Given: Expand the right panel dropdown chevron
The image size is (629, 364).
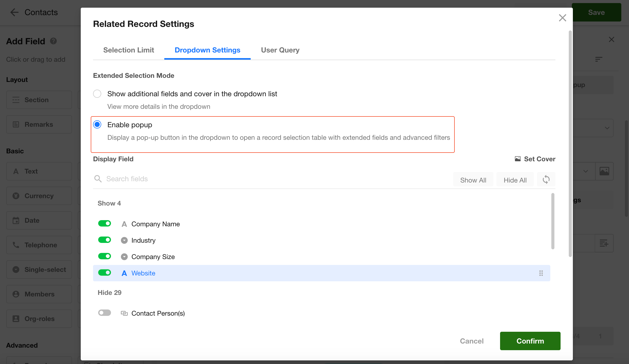Looking at the screenshot, I should 607,128.
